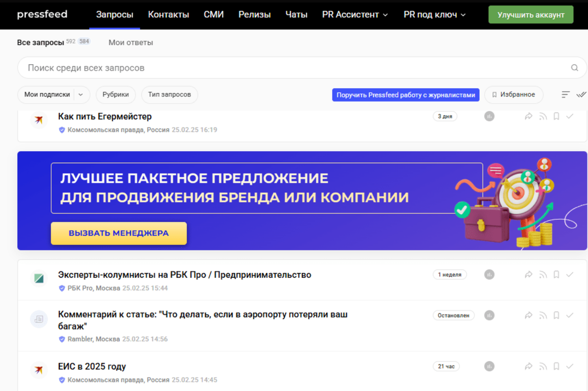Click Rambler document logo beside багаж request

click(x=39, y=319)
